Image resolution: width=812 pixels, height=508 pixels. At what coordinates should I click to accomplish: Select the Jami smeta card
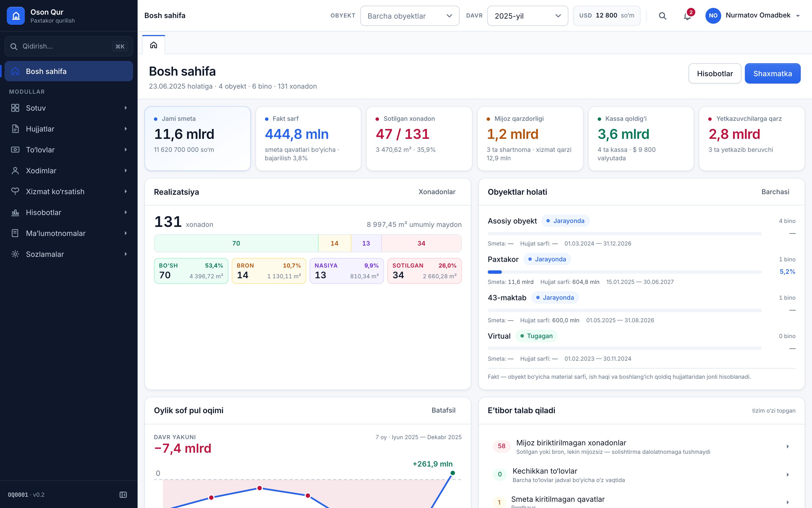198,138
